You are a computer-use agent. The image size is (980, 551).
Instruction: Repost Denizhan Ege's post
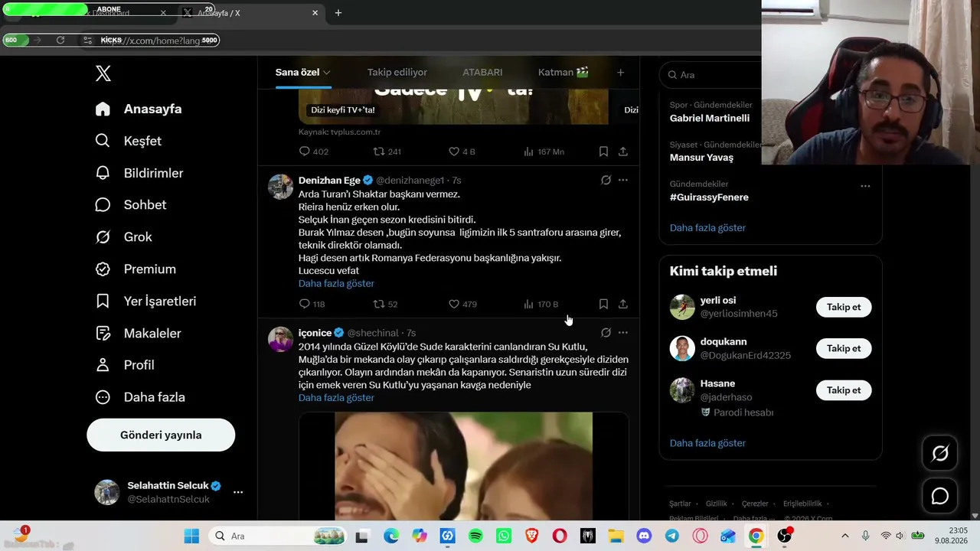(x=385, y=304)
